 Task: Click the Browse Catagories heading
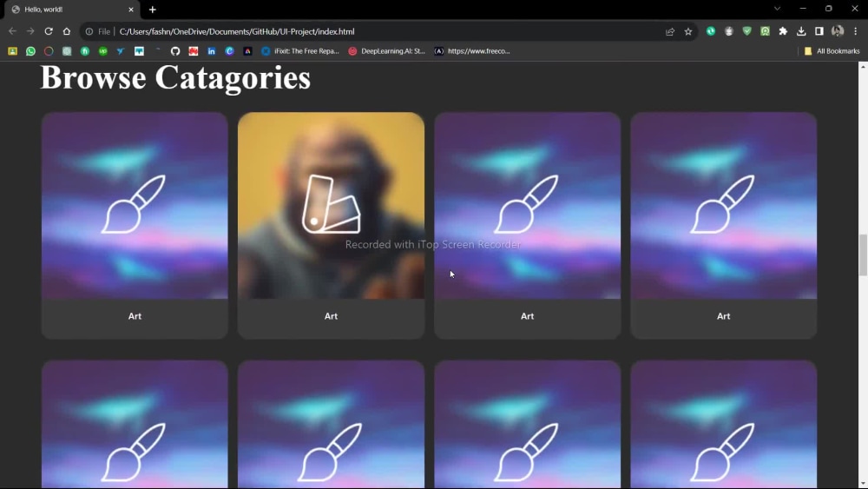pyautogui.click(x=175, y=77)
